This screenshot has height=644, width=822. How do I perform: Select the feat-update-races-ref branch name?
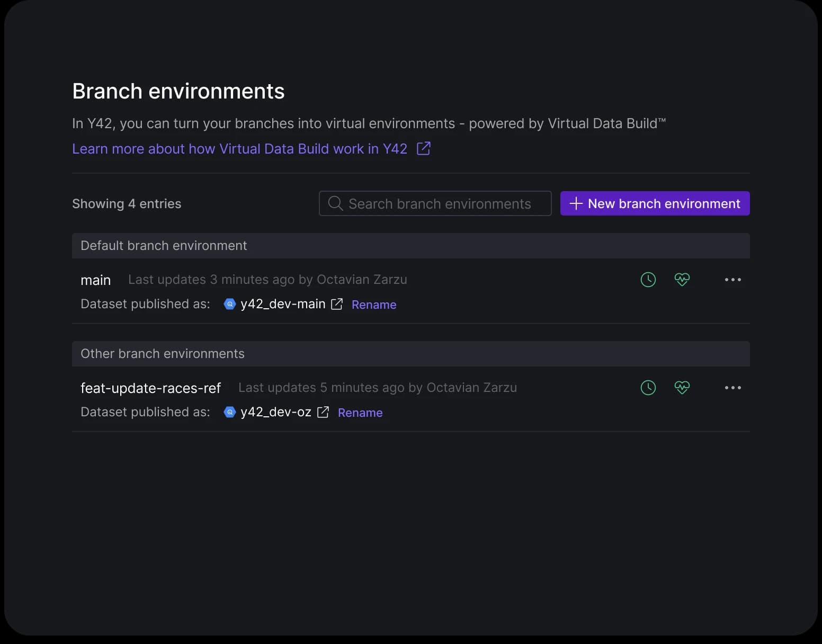pyautogui.click(x=151, y=388)
